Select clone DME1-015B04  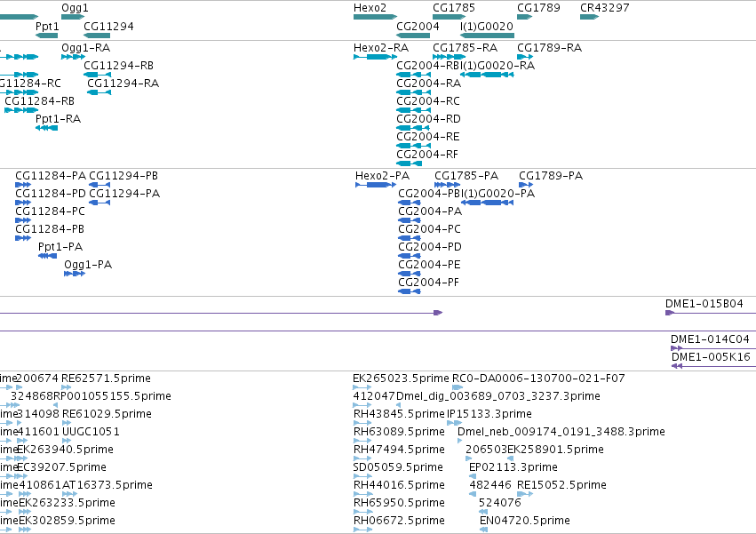[711, 313]
